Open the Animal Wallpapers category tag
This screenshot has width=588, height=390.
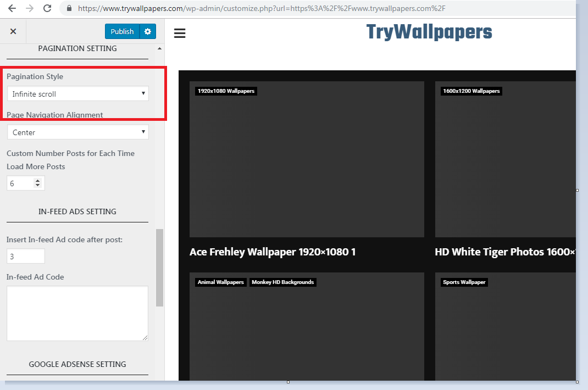[x=220, y=282]
